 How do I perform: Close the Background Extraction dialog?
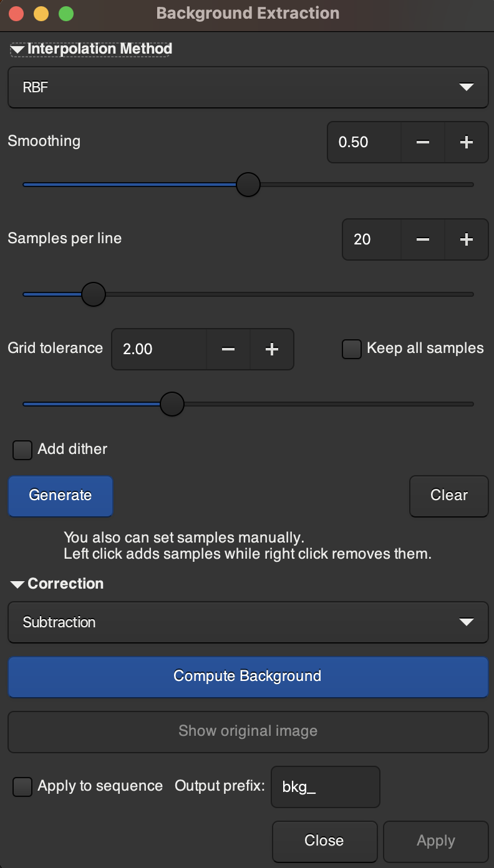[x=324, y=841]
